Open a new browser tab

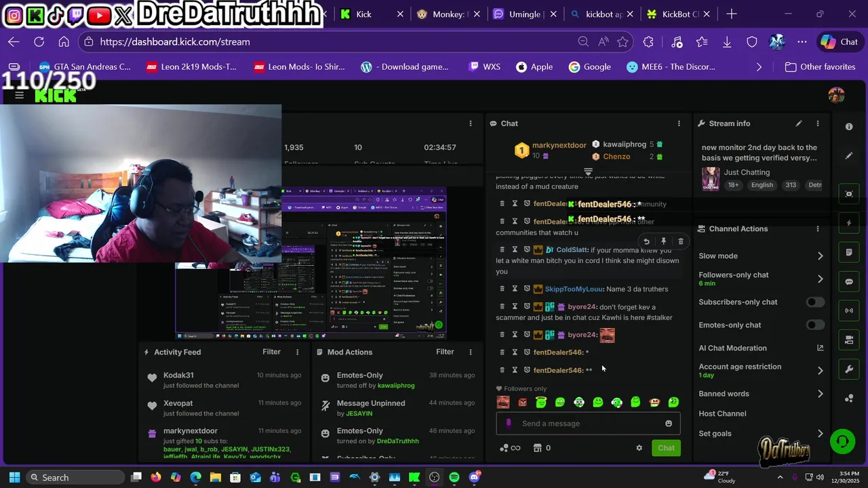[x=731, y=14]
